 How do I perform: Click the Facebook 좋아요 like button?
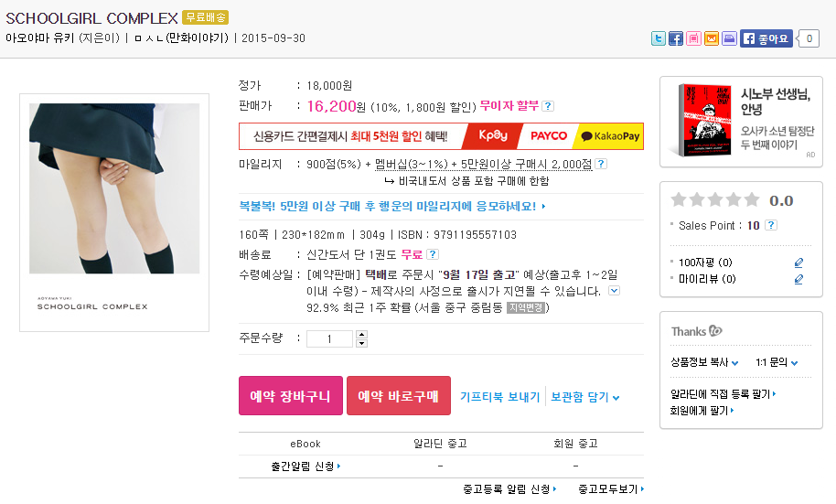pos(766,38)
